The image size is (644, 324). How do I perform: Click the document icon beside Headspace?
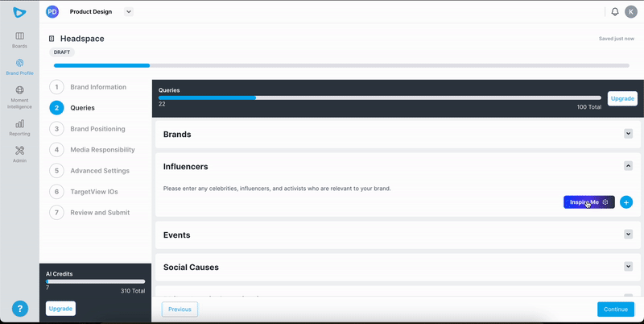(x=52, y=39)
